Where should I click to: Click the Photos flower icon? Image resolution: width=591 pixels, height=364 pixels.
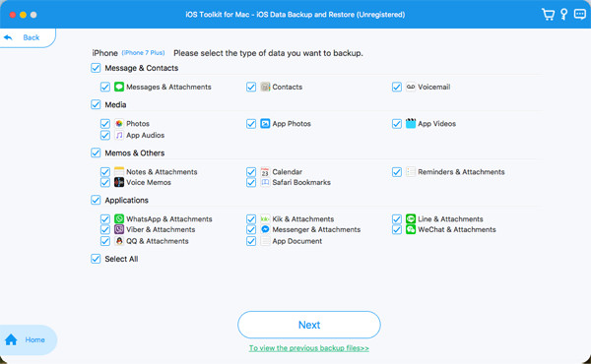(119, 124)
